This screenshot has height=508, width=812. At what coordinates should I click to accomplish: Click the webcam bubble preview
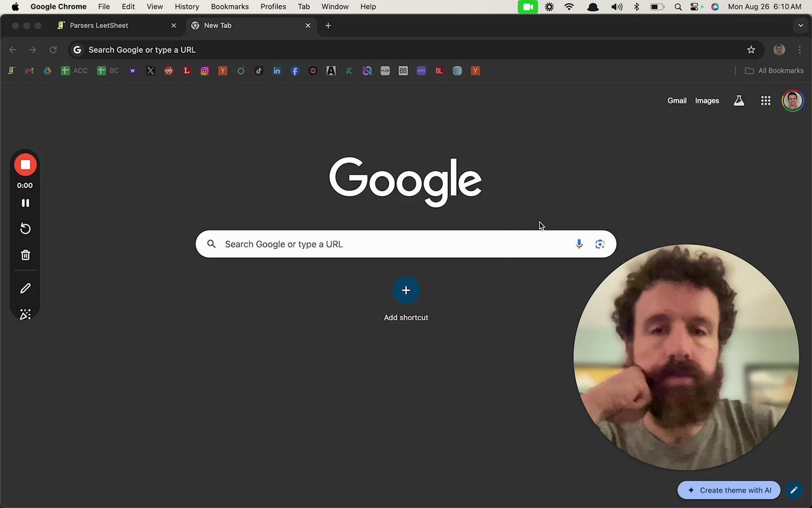click(686, 358)
